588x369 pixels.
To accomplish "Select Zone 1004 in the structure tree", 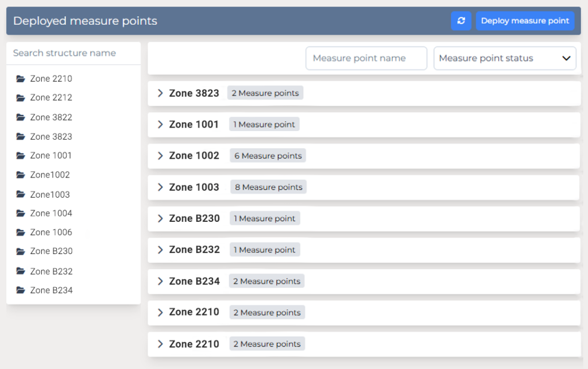I will [x=51, y=213].
